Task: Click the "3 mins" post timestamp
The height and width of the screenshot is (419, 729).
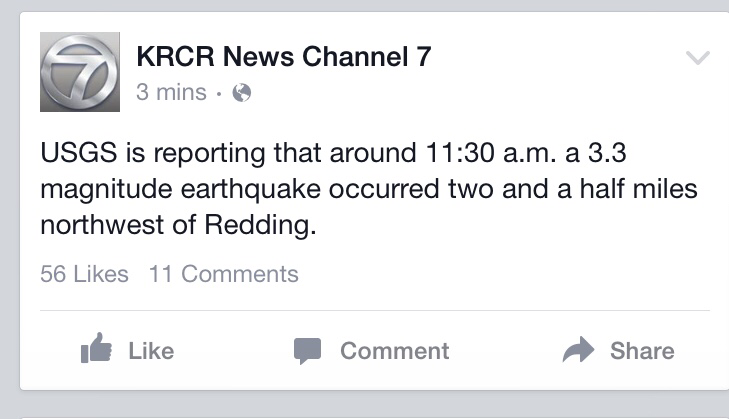Action: click(170, 93)
